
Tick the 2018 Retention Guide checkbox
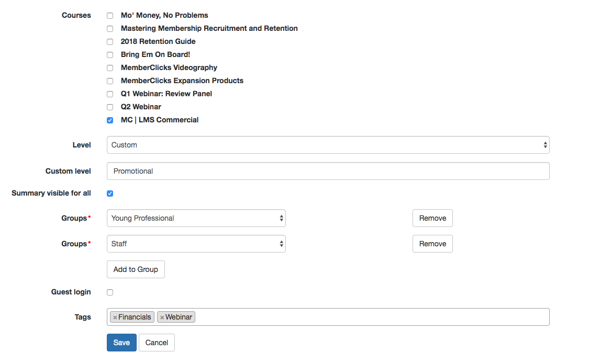pos(110,42)
